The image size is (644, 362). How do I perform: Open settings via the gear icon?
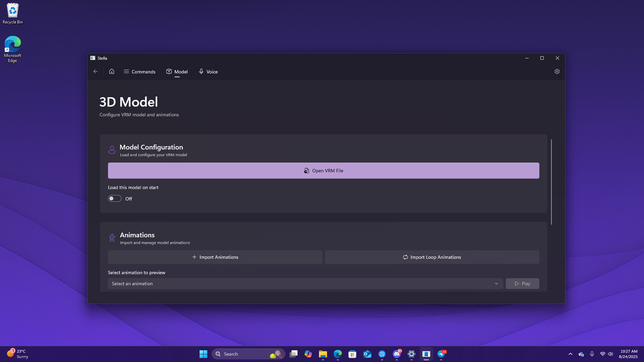point(557,71)
